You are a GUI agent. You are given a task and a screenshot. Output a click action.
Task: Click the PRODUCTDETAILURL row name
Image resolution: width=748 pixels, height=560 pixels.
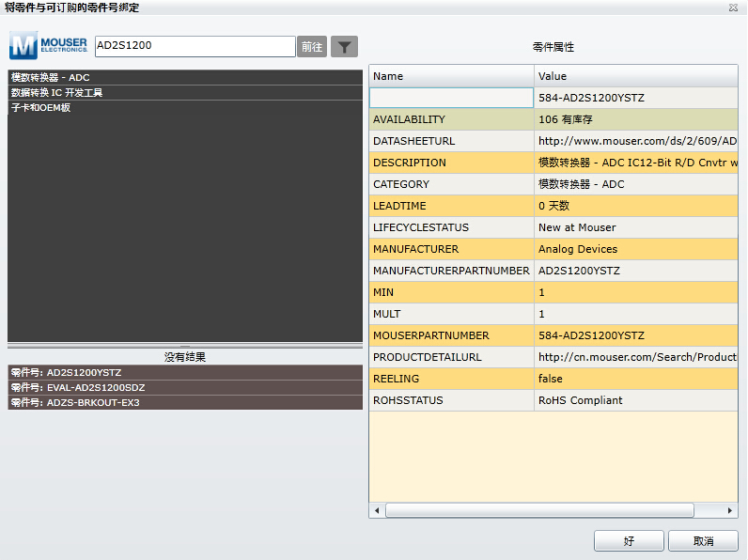[427, 357]
